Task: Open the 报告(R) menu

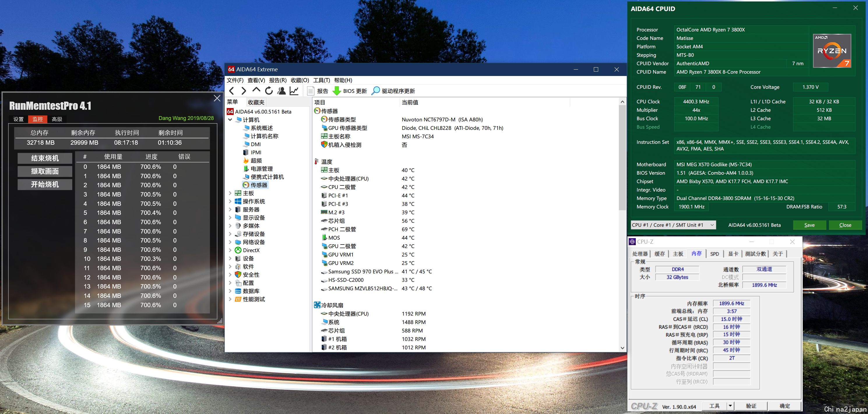Action: [x=278, y=80]
